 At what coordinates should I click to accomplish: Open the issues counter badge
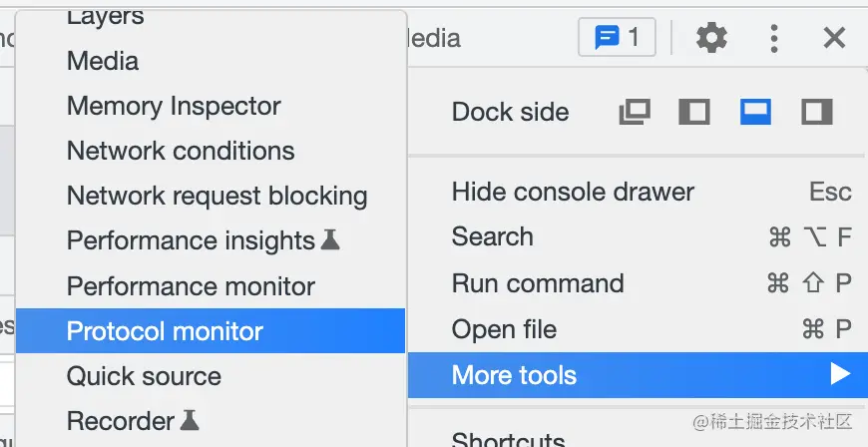[x=617, y=38]
